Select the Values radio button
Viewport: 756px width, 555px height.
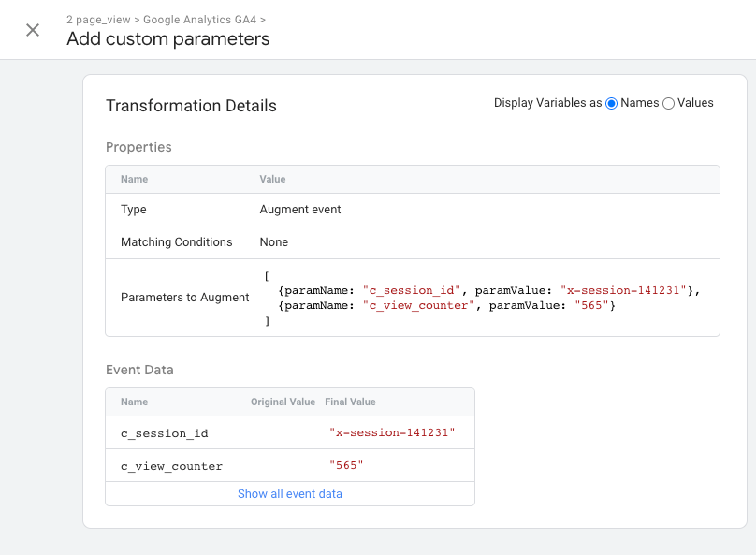point(668,104)
